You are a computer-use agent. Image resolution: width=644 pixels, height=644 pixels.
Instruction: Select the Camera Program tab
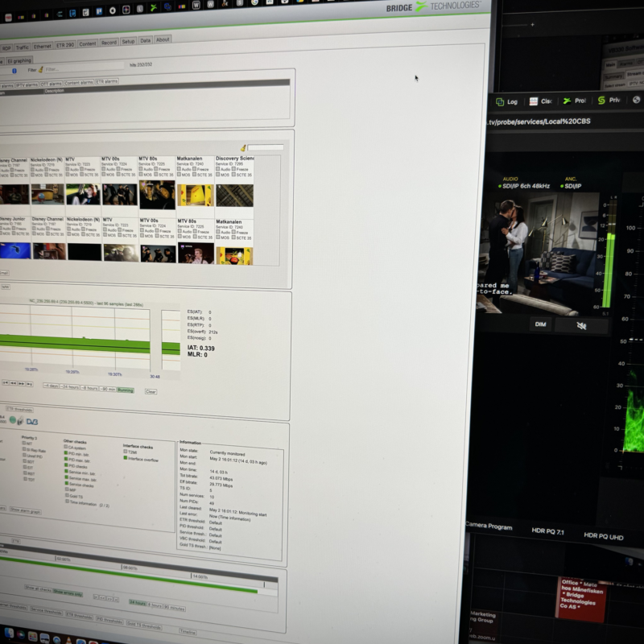click(489, 526)
